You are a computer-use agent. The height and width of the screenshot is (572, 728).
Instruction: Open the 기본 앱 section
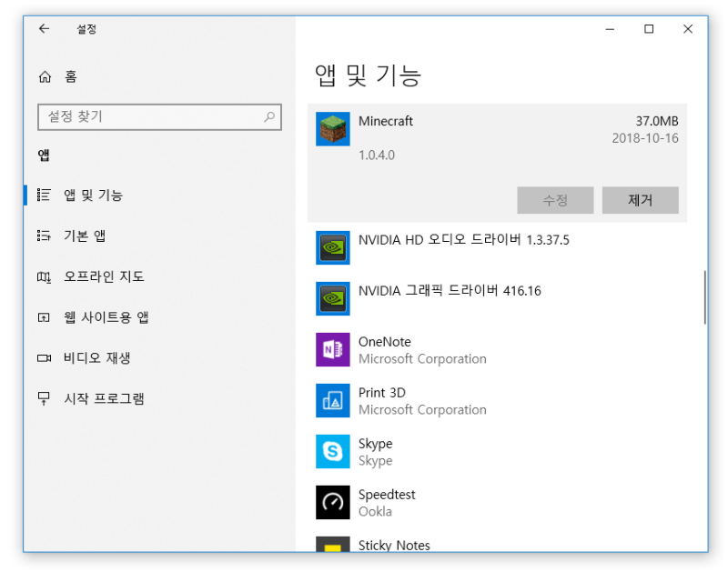159,236
